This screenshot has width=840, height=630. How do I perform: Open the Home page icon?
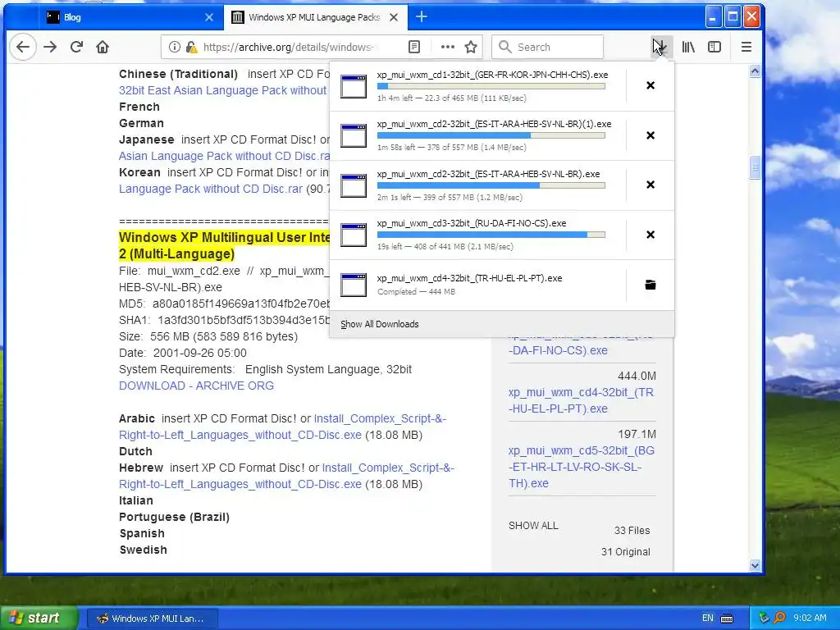(x=103, y=47)
